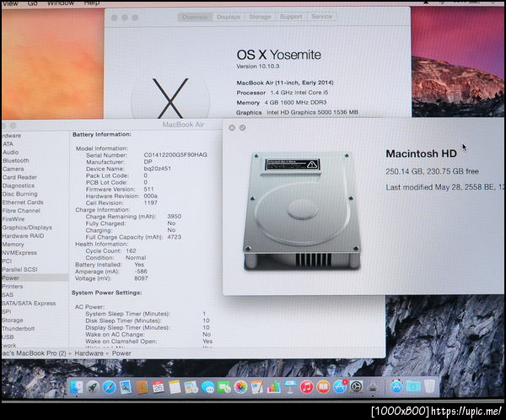Select Bluetooth in hardware sidebar
Image resolution: width=506 pixels, height=420 pixels.
[16, 161]
